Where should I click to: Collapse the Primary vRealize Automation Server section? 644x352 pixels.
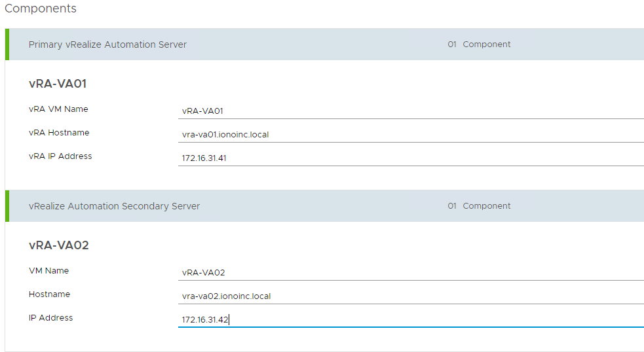[x=107, y=44]
